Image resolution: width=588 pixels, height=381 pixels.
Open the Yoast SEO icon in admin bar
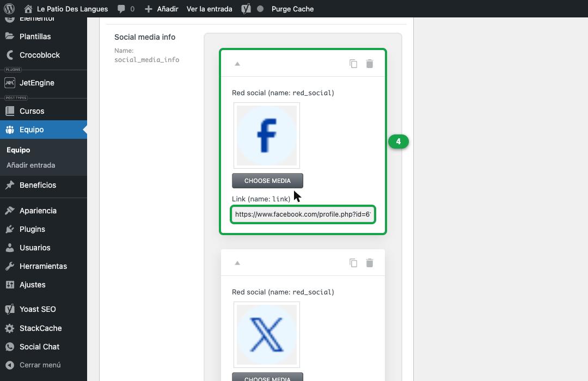pos(246,9)
